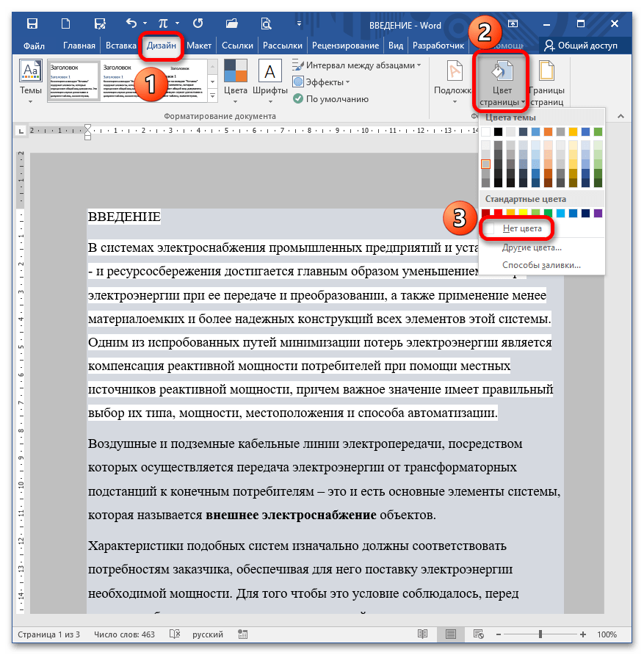Switch to the Макет tab
The width and height of the screenshot is (644, 655).
(x=199, y=46)
